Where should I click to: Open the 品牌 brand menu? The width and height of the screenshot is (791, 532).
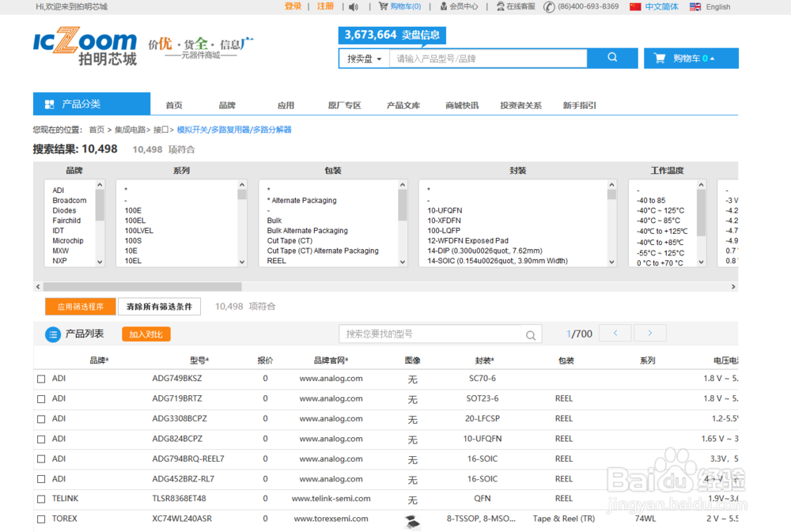click(227, 105)
